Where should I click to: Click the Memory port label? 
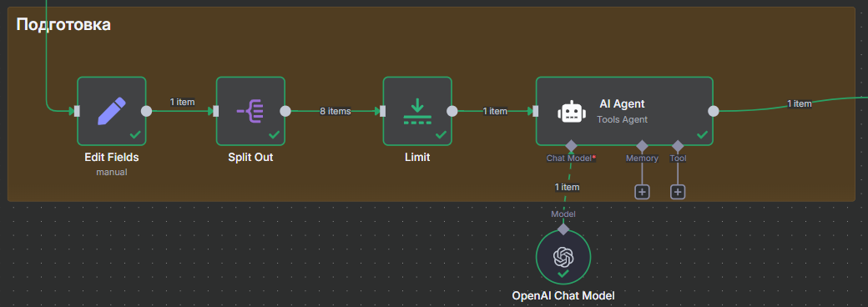tap(642, 159)
